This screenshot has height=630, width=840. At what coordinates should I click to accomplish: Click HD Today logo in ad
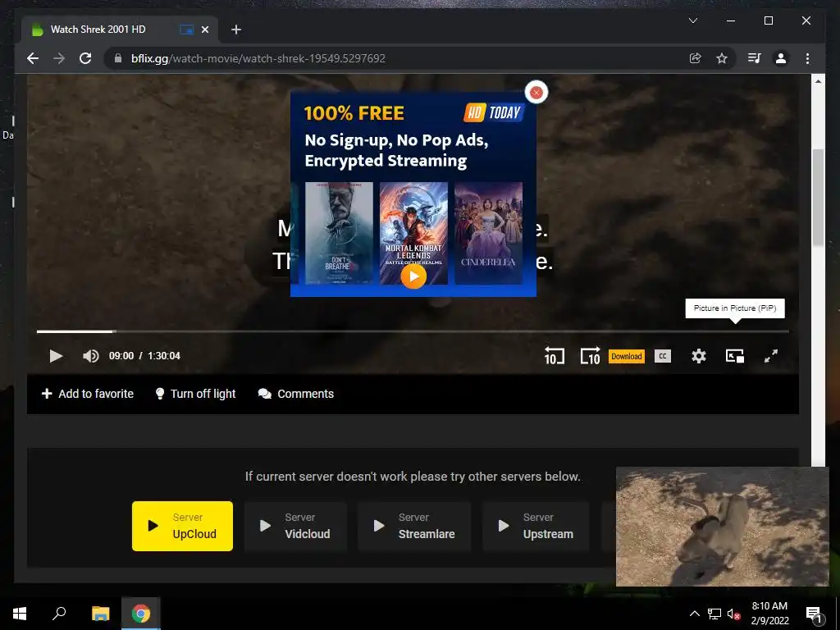(x=493, y=112)
